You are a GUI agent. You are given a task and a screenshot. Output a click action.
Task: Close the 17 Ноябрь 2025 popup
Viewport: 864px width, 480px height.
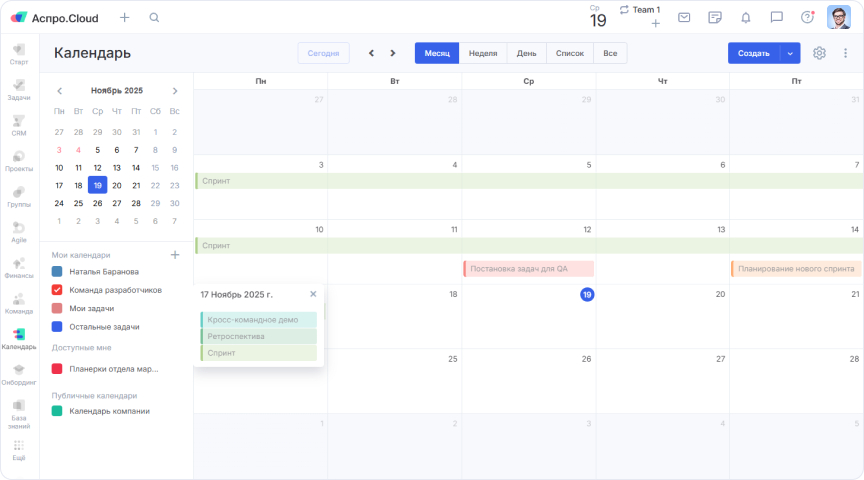coord(313,294)
